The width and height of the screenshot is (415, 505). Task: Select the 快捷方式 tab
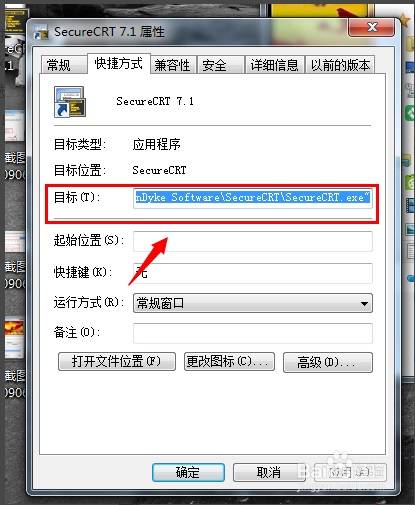pos(118,63)
